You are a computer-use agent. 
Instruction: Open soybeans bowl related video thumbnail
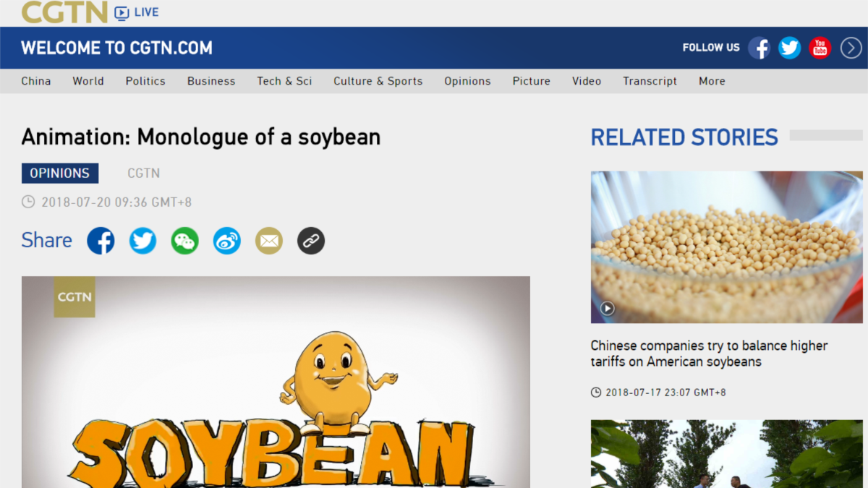(x=727, y=247)
